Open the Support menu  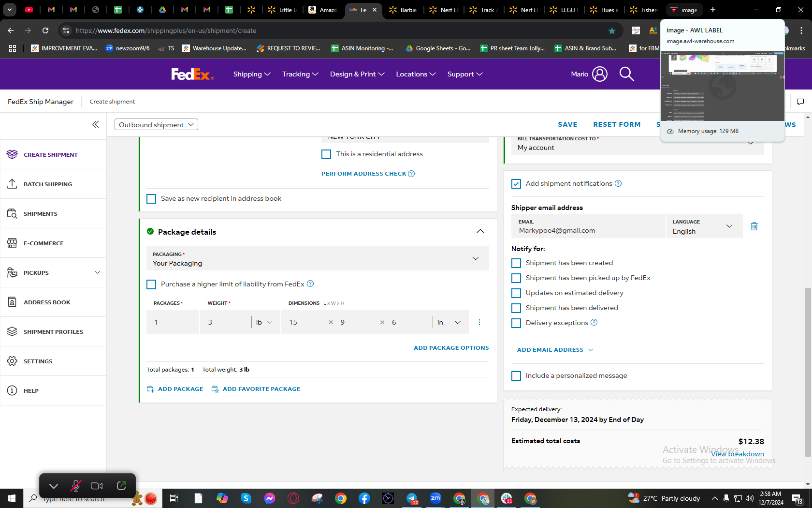(x=465, y=74)
